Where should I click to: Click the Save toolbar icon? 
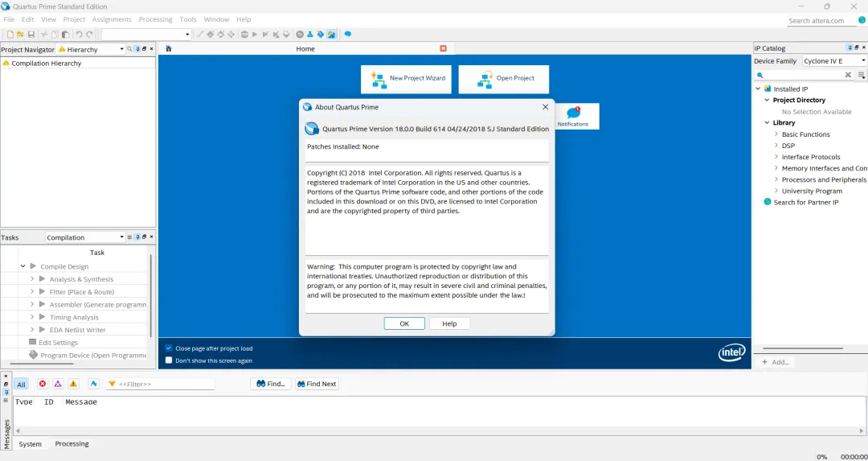point(31,35)
